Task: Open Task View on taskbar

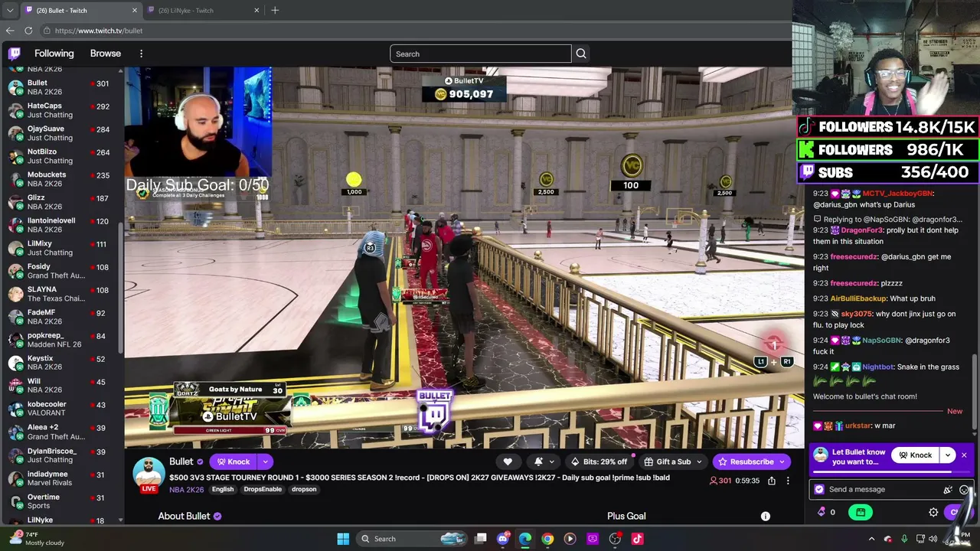Action: (481, 539)
